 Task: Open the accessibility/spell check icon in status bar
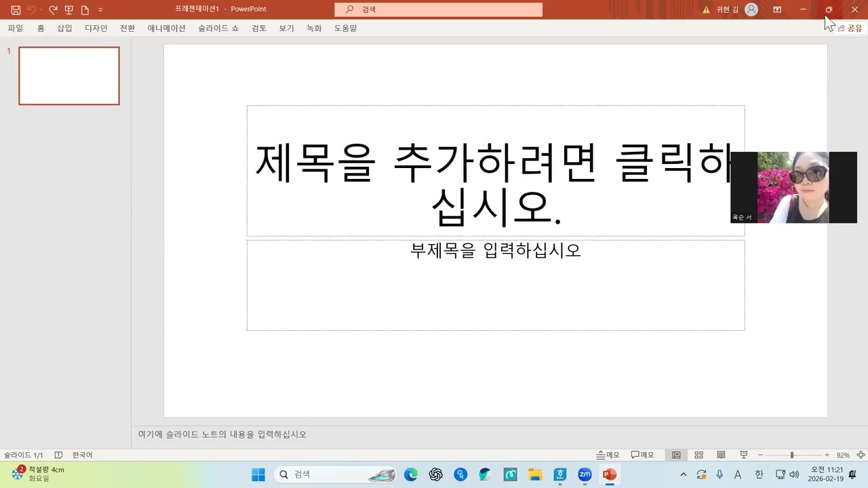tap(58, 455)
